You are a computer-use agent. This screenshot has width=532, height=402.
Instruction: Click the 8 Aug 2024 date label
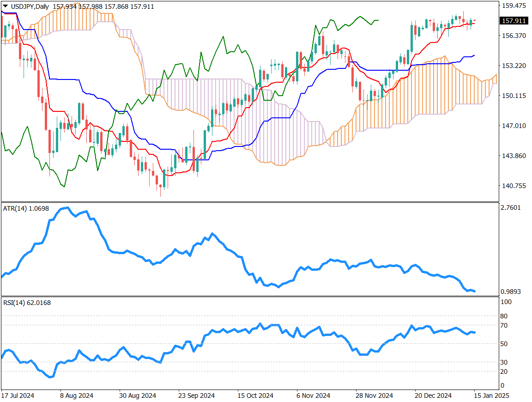click(77, 396)
